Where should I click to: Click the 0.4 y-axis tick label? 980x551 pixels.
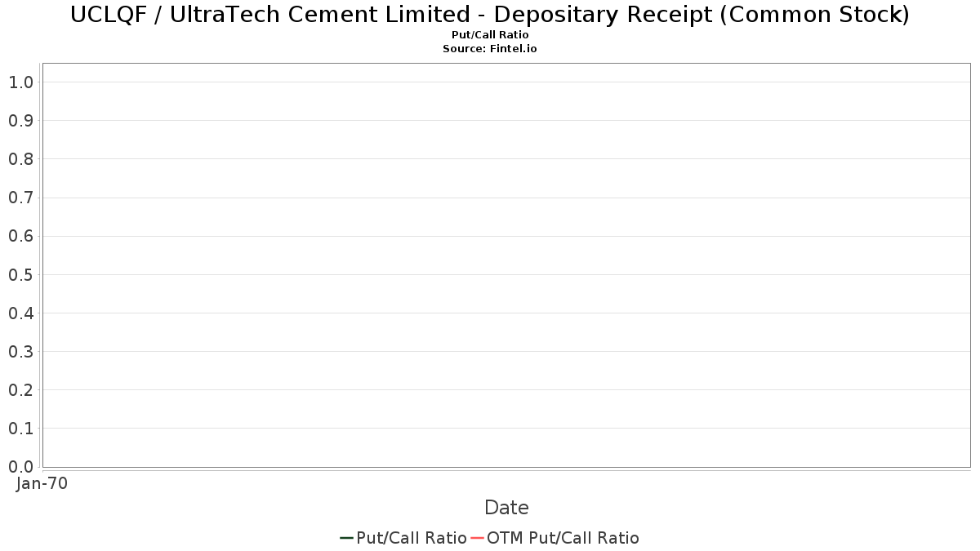point(20,313)
